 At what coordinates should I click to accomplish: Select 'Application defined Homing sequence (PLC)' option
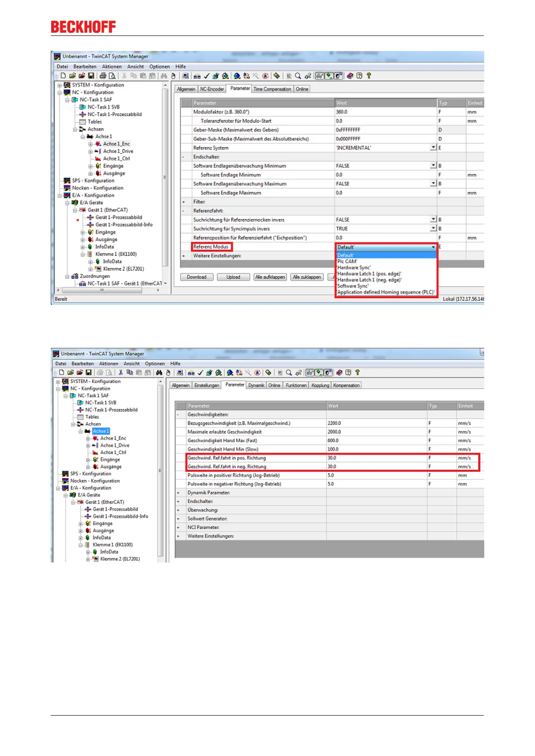[x=386, y=292]
